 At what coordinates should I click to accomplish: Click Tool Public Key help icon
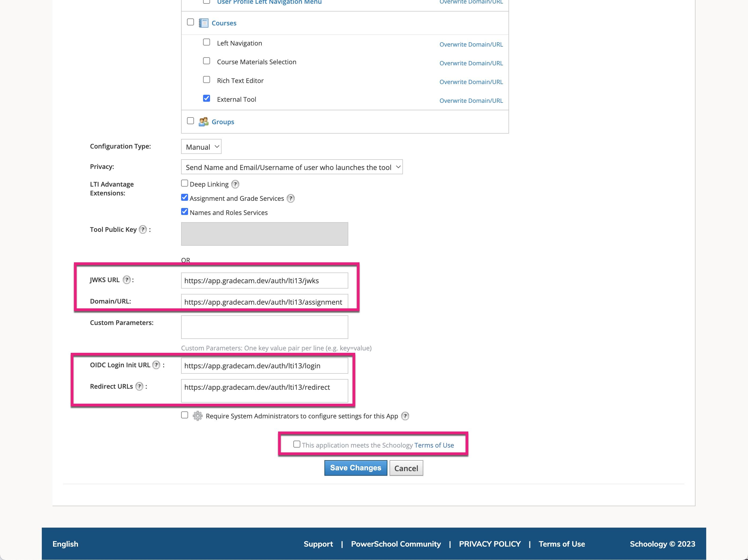[143, 229]
